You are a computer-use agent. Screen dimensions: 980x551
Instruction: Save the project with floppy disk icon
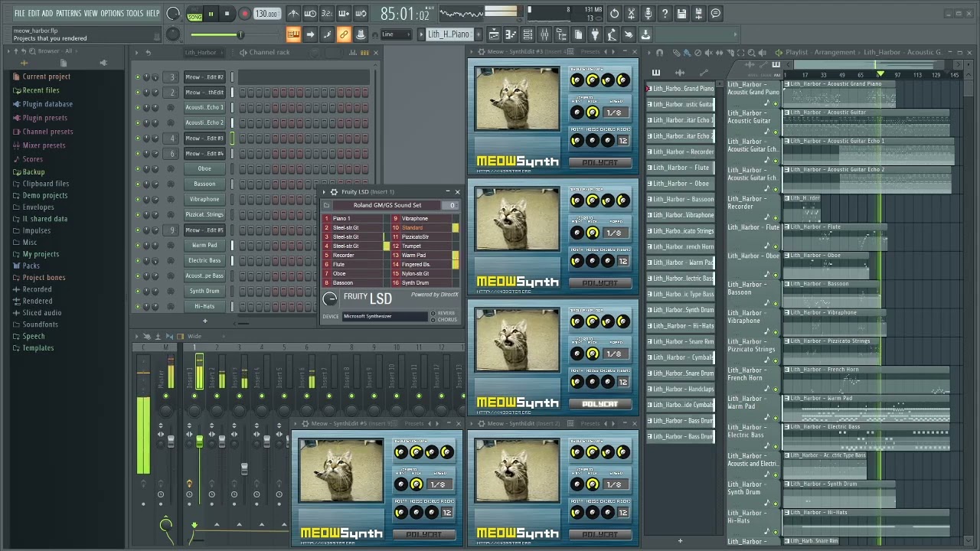(682, 13)
